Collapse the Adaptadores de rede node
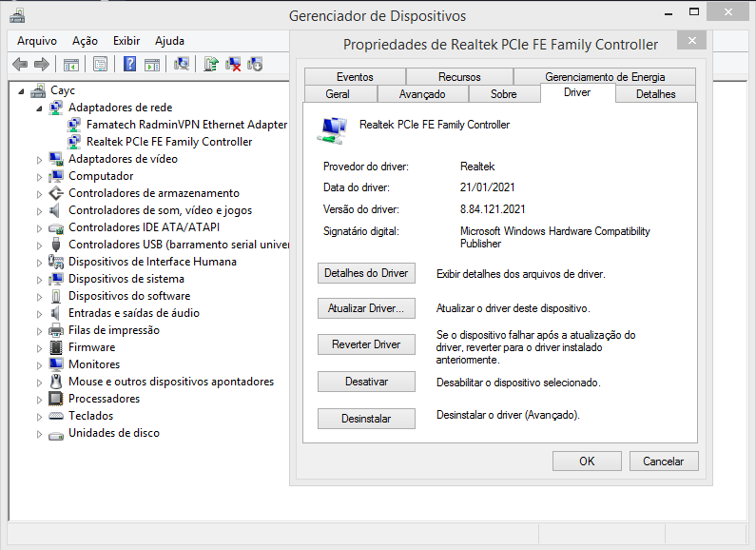This screenshot has height=550, width=756. click(39, 108)
